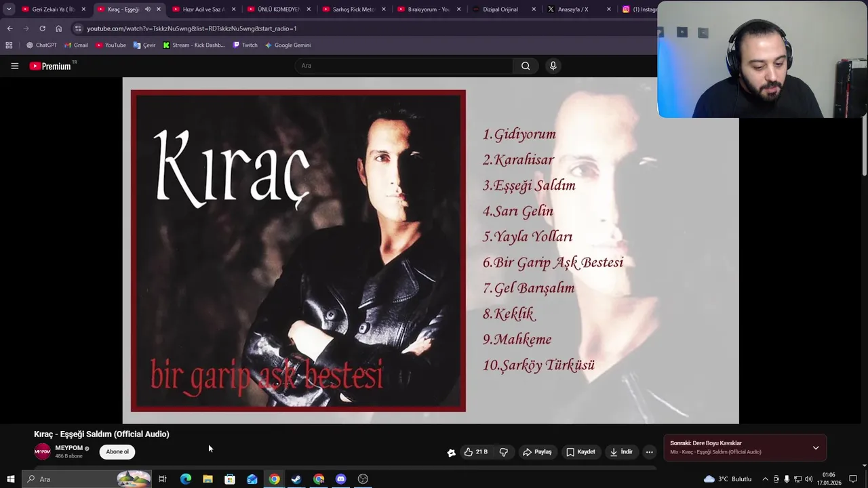Screen dimensions: 868x488
Task: Open Steam from the taskbar
Action: pyautogui.click(x=296, y=479)
